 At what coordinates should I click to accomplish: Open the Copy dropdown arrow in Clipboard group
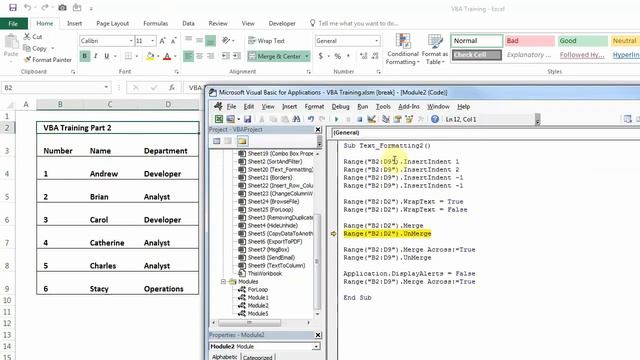point(53,48)
